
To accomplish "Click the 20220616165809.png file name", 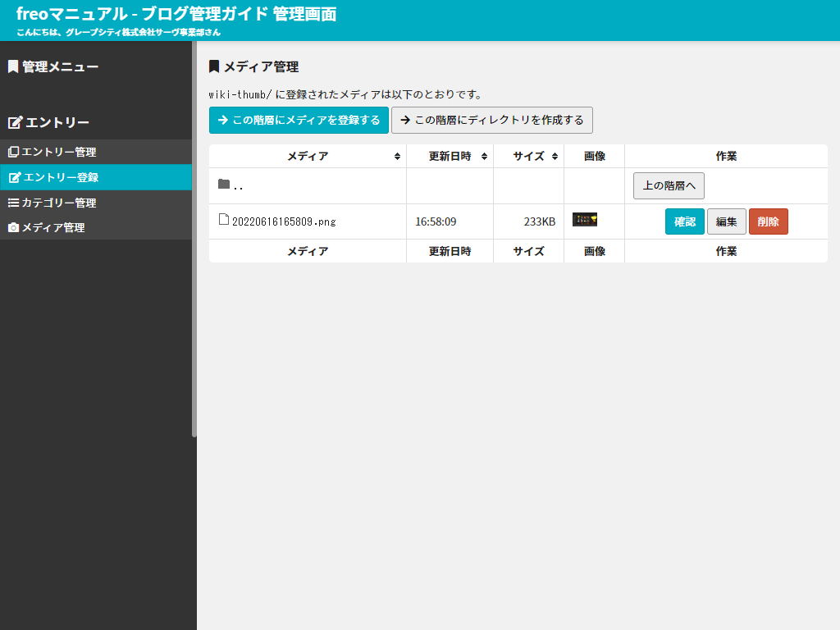I will 284,221.
